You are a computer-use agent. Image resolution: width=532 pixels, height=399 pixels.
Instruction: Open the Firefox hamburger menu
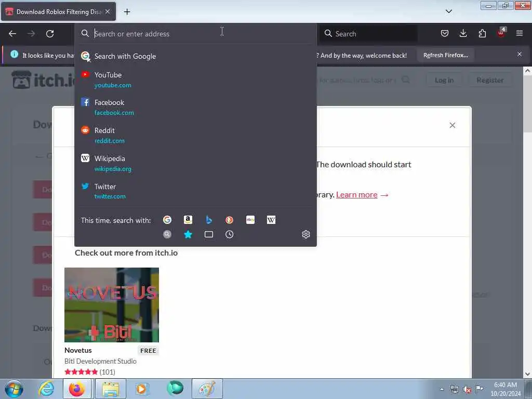[x=520, y=33]
